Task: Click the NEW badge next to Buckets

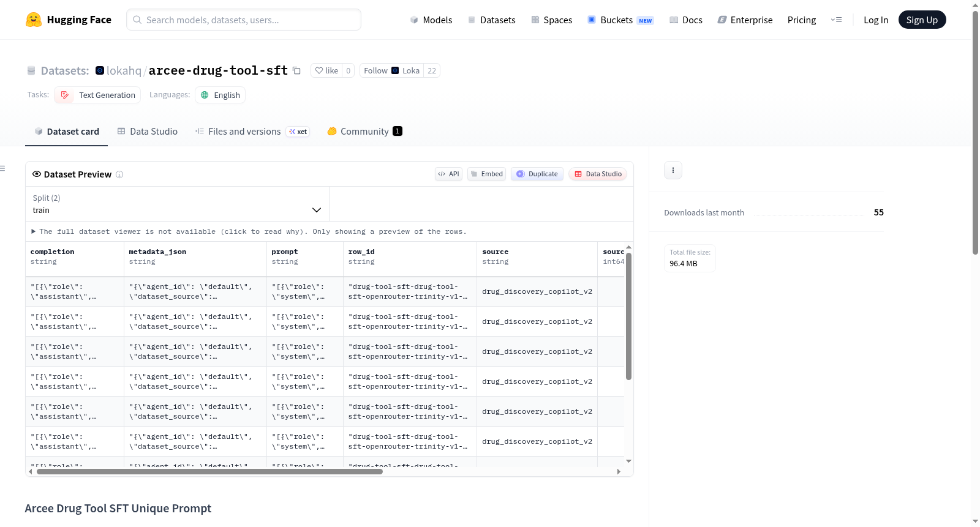Action: pyautogui.click(x=646, y=20)
